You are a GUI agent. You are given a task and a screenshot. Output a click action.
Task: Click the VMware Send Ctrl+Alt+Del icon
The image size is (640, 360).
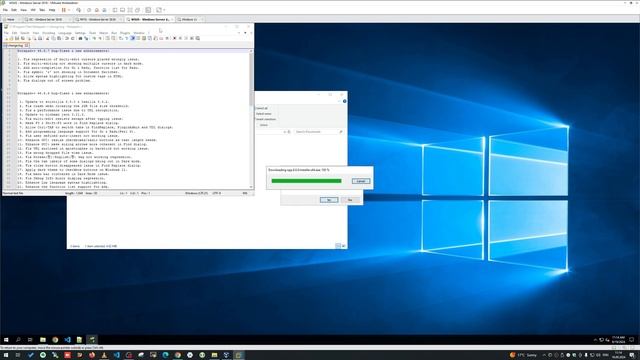click(78, 10)
